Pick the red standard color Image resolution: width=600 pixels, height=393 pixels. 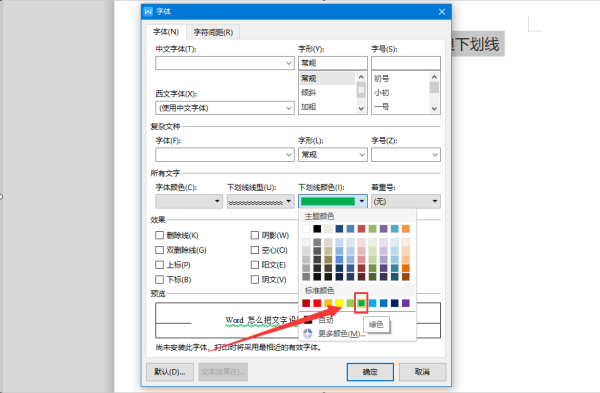pyautogui.click(x=317, y=303)
